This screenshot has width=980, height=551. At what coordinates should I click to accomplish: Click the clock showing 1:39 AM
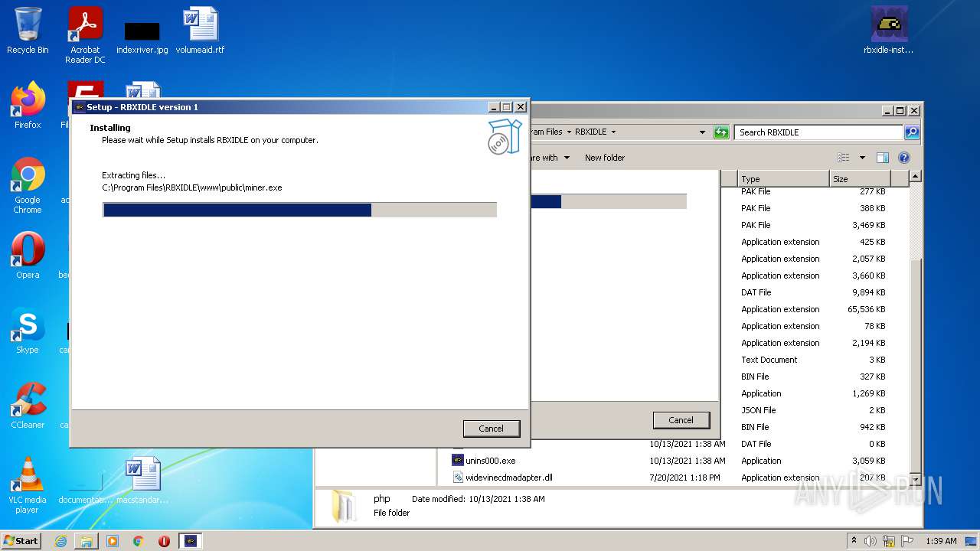point(941,541)
